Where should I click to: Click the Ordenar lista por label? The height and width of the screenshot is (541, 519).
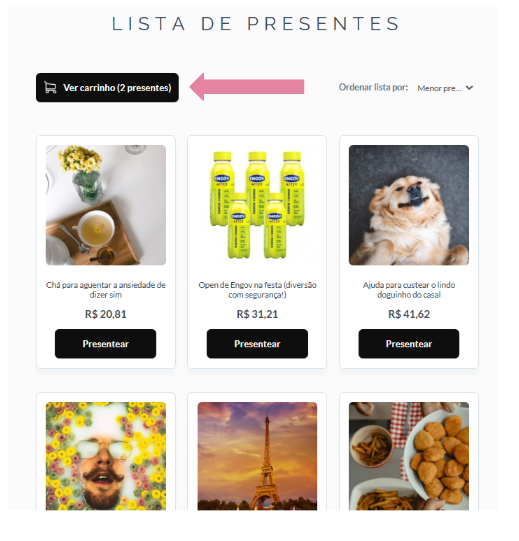coord(373,87)
